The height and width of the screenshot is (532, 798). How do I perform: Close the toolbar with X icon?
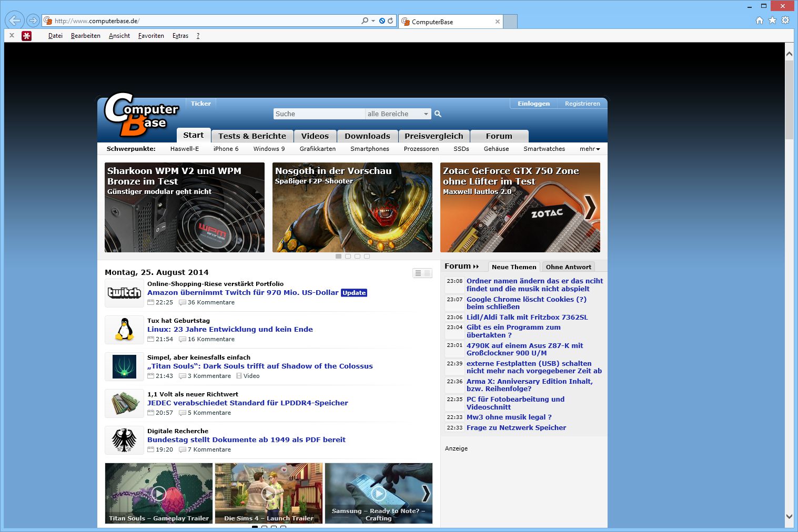point(12,36)
